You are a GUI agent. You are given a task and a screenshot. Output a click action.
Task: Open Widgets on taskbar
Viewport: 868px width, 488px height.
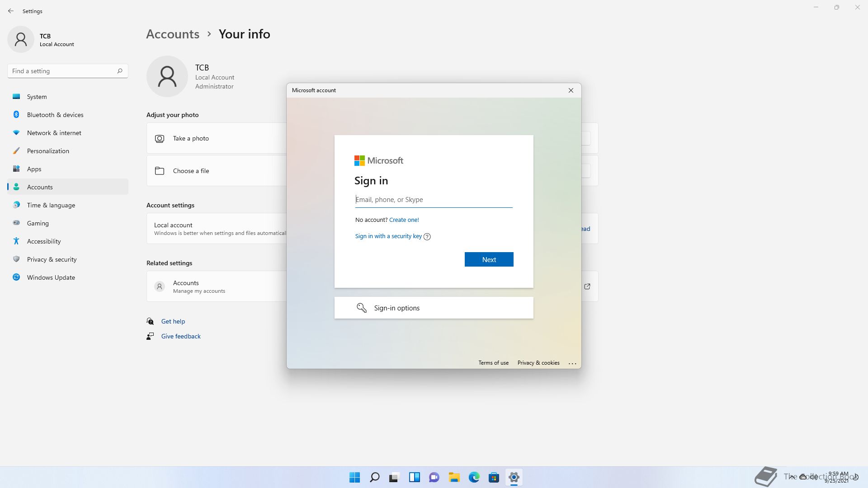pyautogui.click(x=415, y=477)
